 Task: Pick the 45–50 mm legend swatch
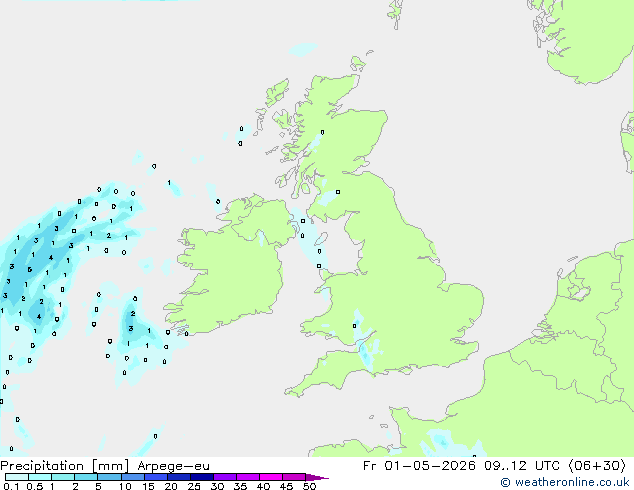294,477
